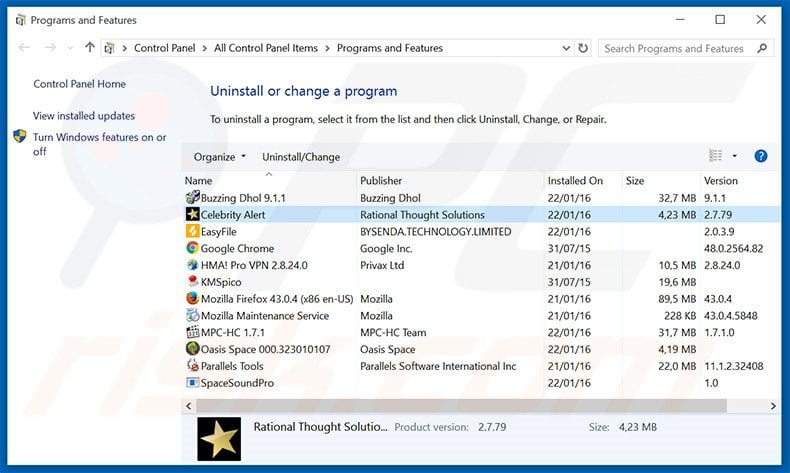Screen dimensions: 790x473
Task: Click Parallels Software International Inc publisher
Action: tap(438, 366)
